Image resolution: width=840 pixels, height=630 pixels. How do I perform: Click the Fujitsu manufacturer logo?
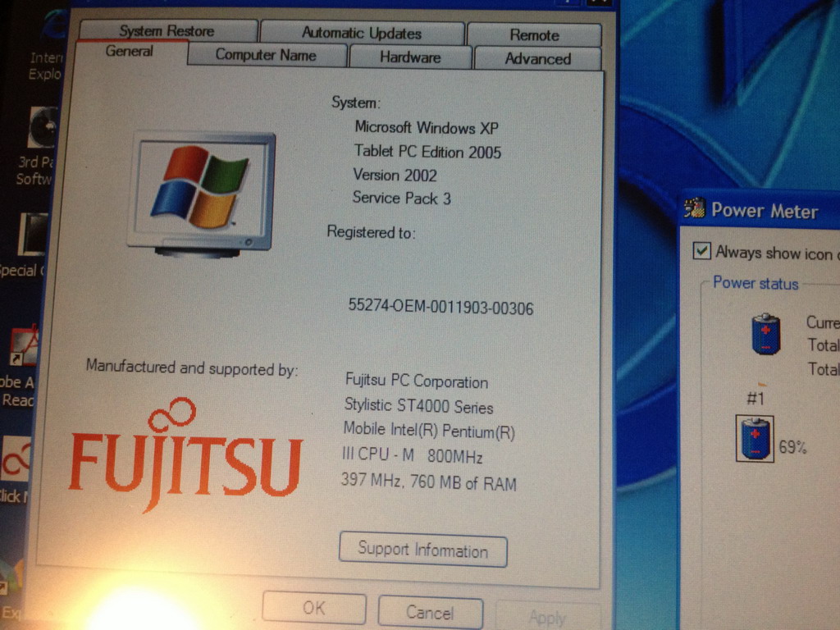tap(185, 455)
